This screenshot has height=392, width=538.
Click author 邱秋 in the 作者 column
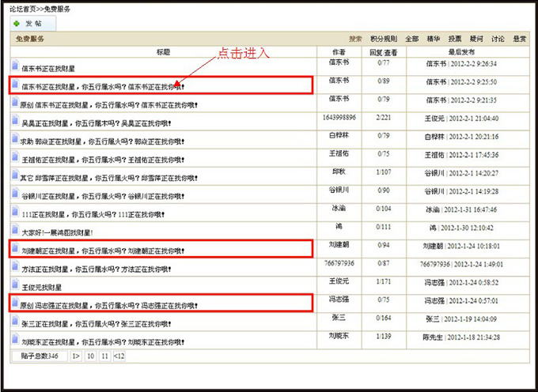pyautogui.click(x=339, y=172)
